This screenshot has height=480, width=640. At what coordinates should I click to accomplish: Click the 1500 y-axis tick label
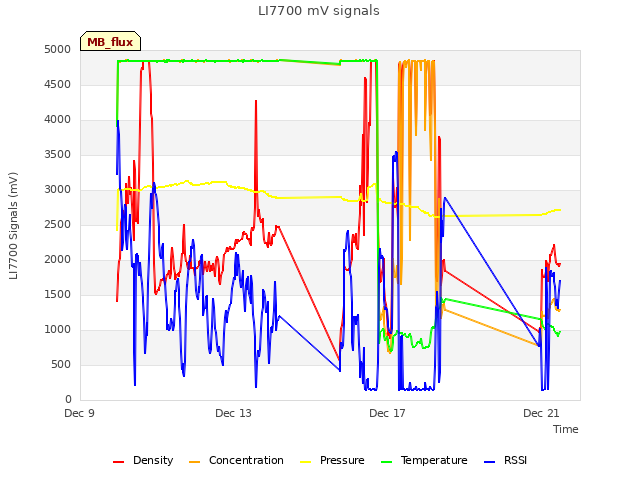58,295
